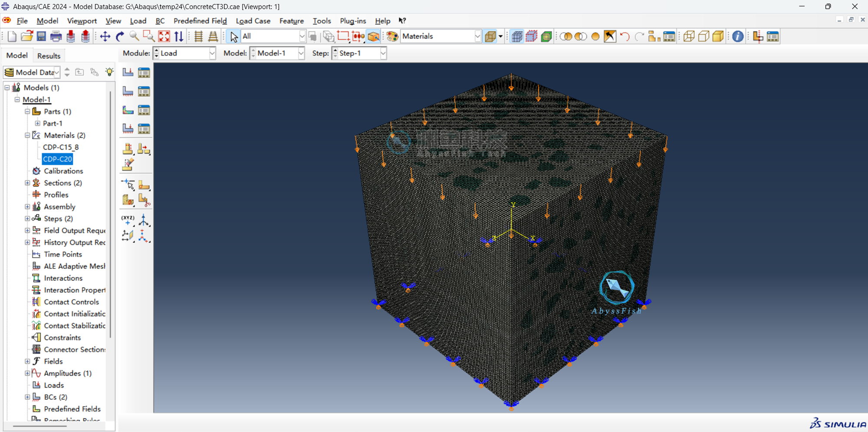
Task: Toggle the Perspective view icon
Action: coord(213,36)
